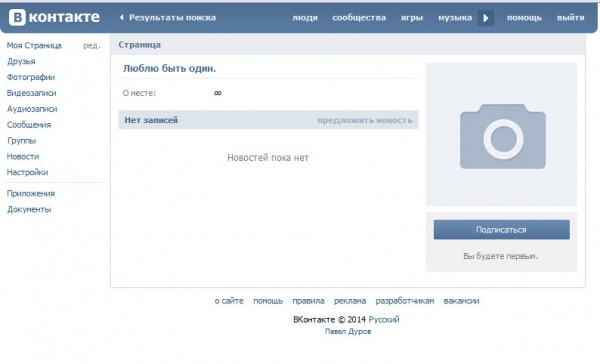Image resolution: width=600 pixels, height=364 pixels.
Task: Open реклама footer link
Action: tap(350, 301)
